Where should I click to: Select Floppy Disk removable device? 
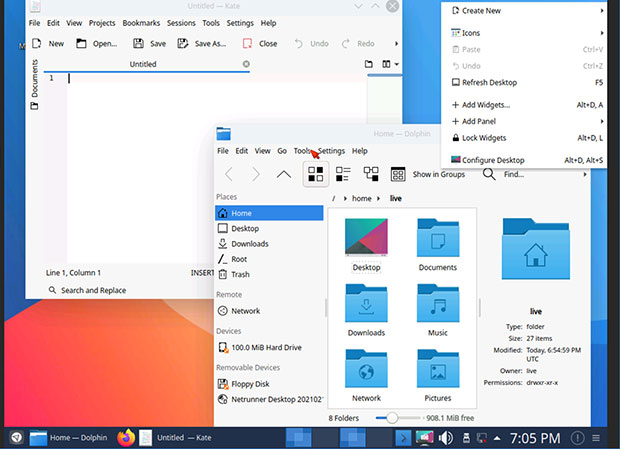coord(269,384)
